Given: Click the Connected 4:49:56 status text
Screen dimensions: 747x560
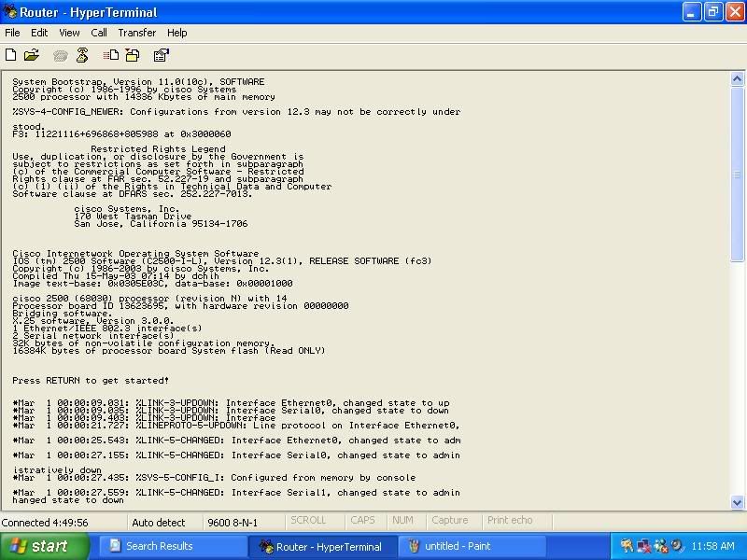Looking at the screenshot, I should [x=45, y=523].
